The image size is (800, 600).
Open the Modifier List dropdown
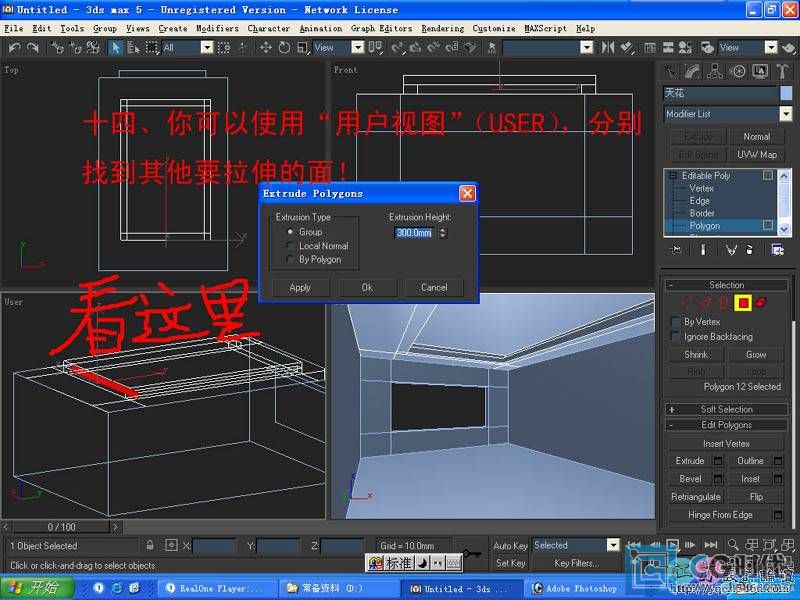(786, 114)
